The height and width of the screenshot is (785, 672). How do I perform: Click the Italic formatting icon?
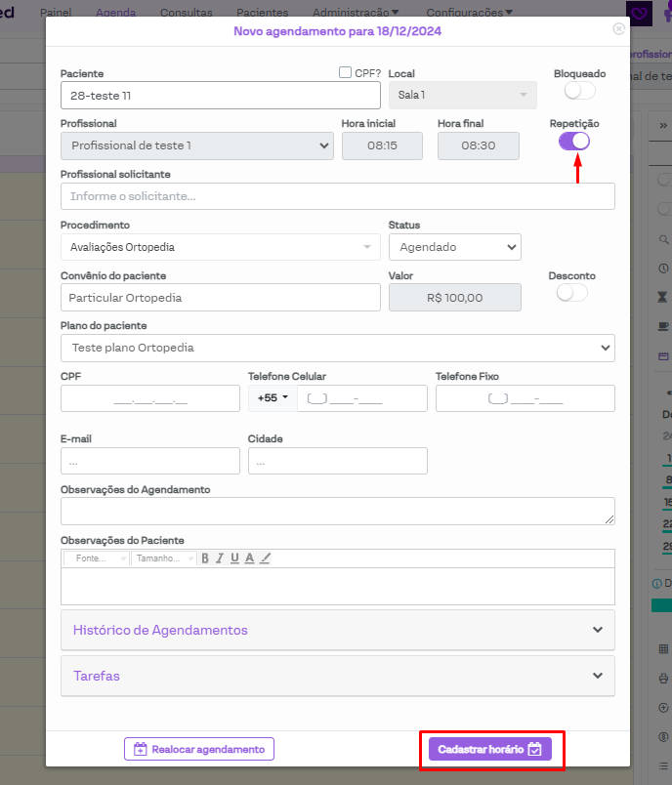(220, 558)
